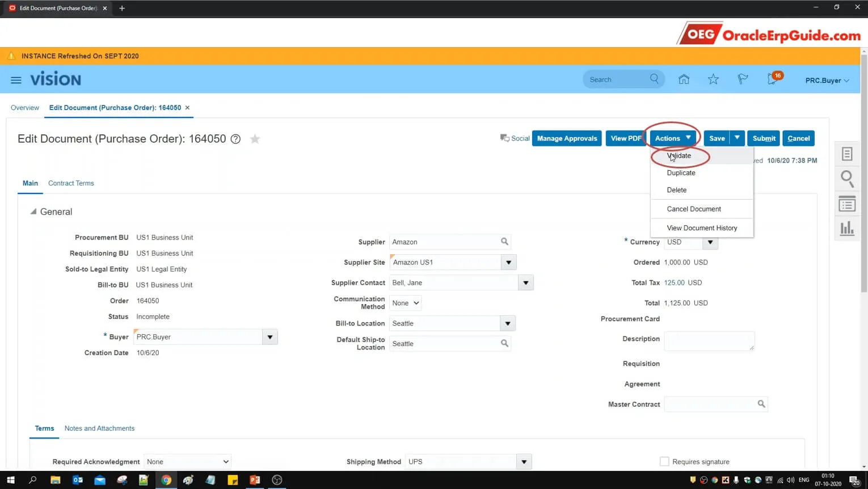Select Duplicate from Actions menu

pyautogui.click(x=702, y=173)
